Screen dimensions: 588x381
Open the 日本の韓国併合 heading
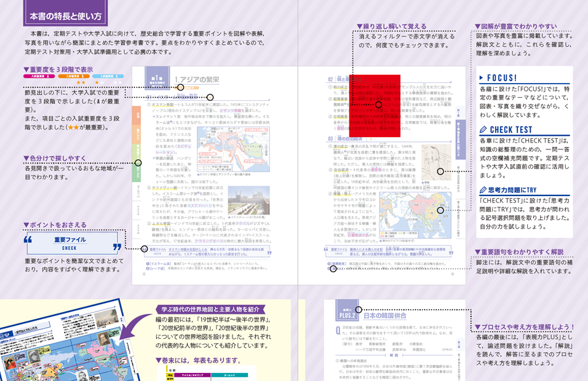[x=385, y=315]
